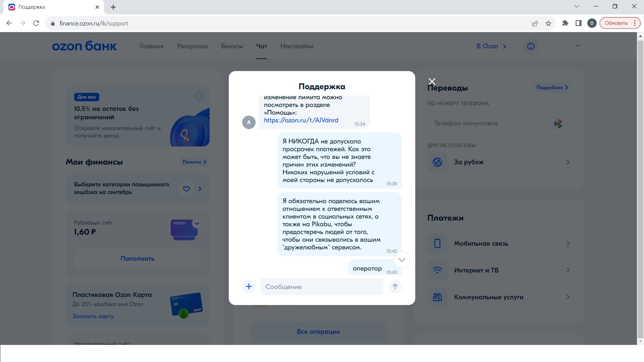The height and width of the screenshot is (362, 644).
Task: Open the Бонусы tab
Action: [x=232, y=46]
